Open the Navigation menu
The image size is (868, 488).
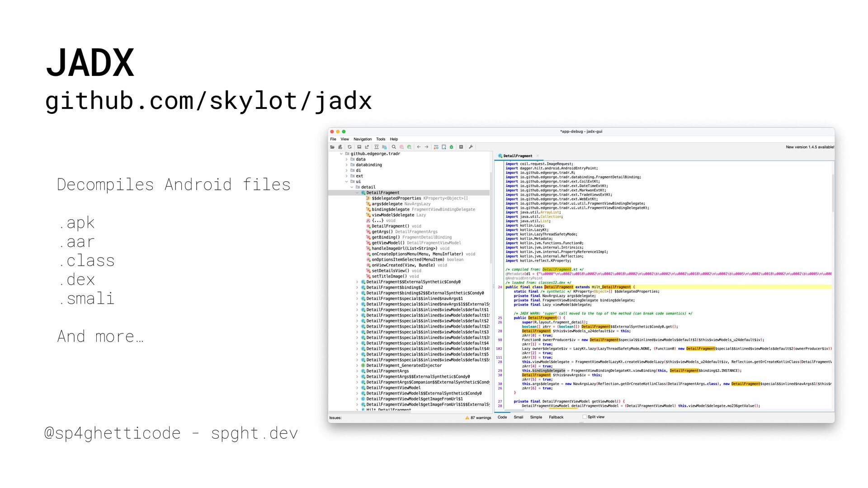[362, 139]
